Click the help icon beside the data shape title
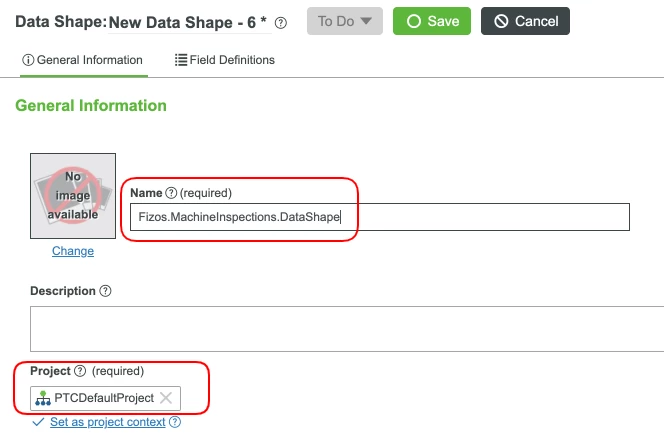 click(281, 22)
